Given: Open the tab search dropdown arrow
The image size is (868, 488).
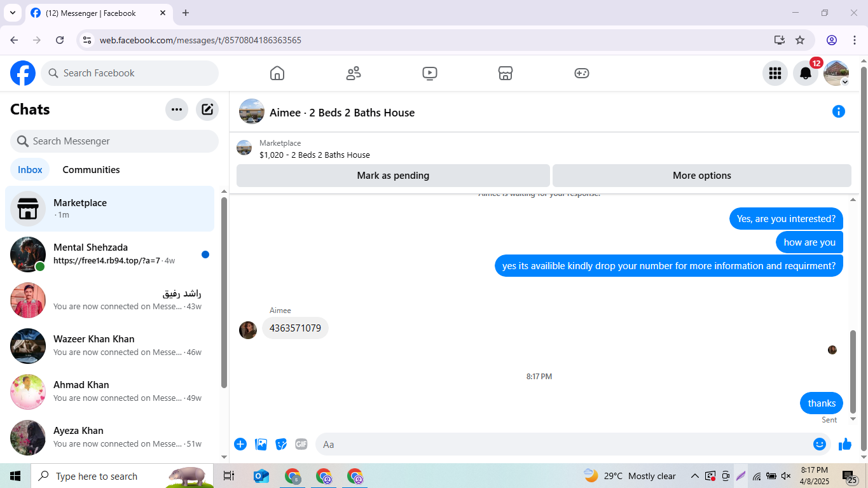Looking at the screenshot, I should tap(12, 13).
